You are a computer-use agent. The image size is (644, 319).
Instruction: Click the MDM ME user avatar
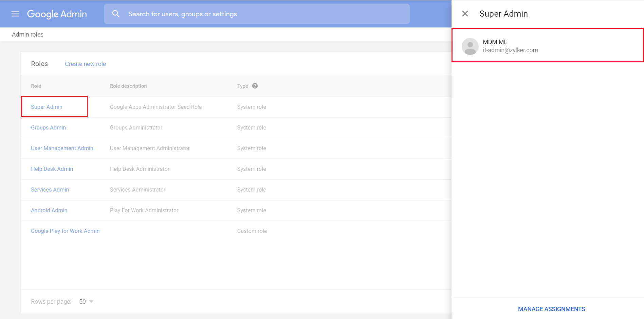coord(470,46)
